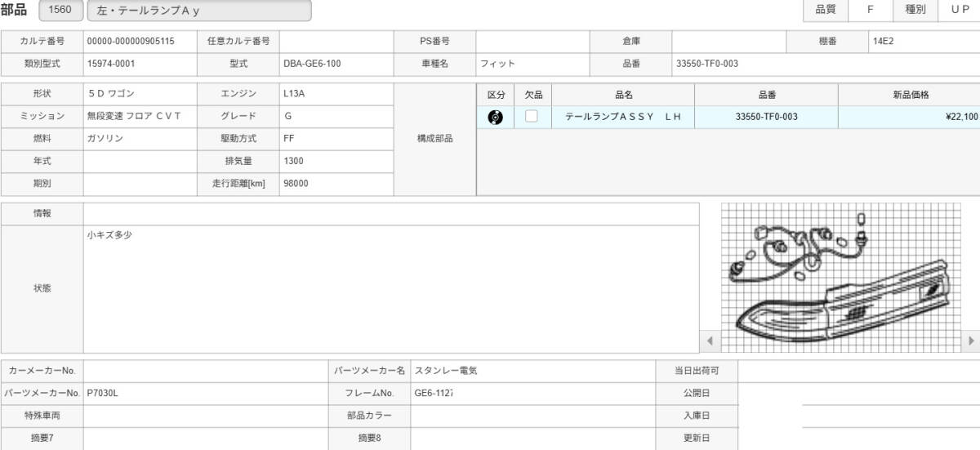Viewport: 980px width, 450px height.
Task: Click the empty 当日出荷可 field
Action: tap(859, 370)
